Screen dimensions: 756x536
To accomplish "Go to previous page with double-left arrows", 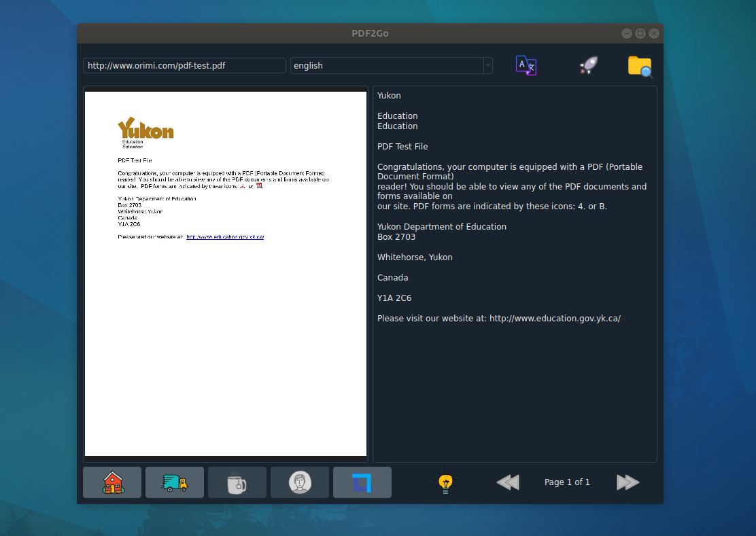I will (x=508, y=482).
